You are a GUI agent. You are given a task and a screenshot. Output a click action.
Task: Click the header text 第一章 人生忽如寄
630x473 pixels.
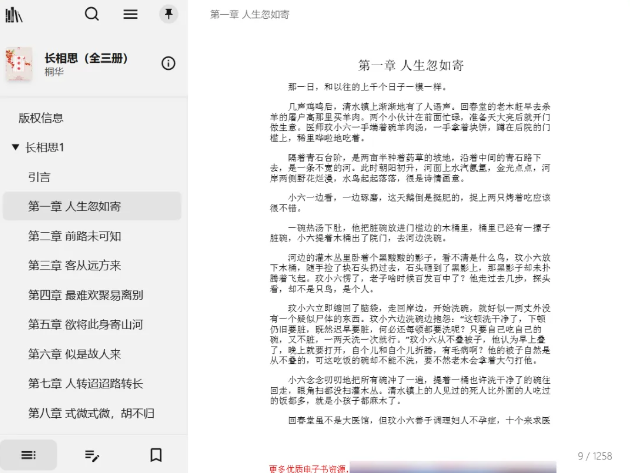(x=250, y=14)
